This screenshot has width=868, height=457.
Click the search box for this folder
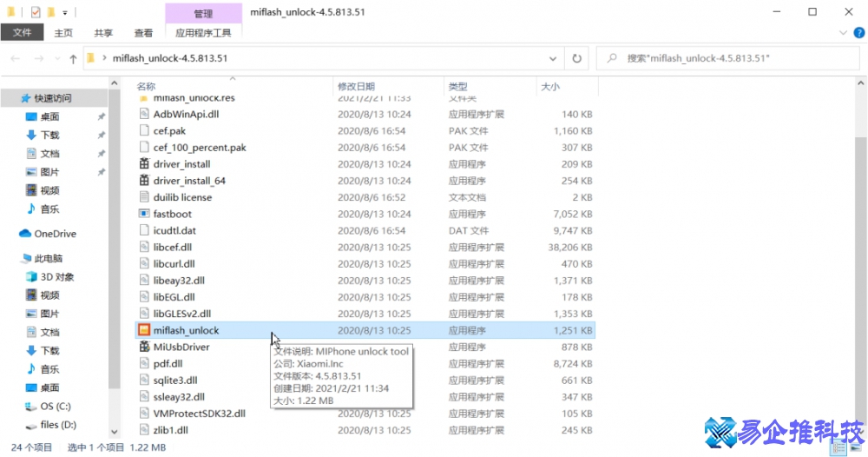(x=728, y=58)
